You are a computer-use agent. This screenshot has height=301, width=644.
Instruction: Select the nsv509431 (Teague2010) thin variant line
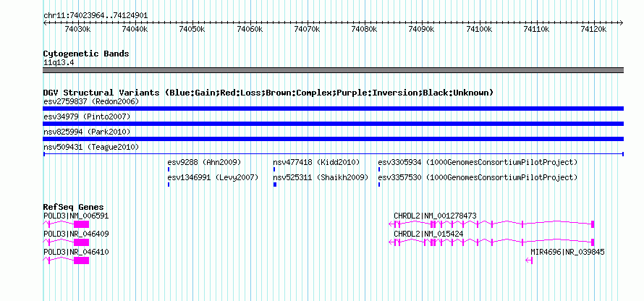coord(333,154)
